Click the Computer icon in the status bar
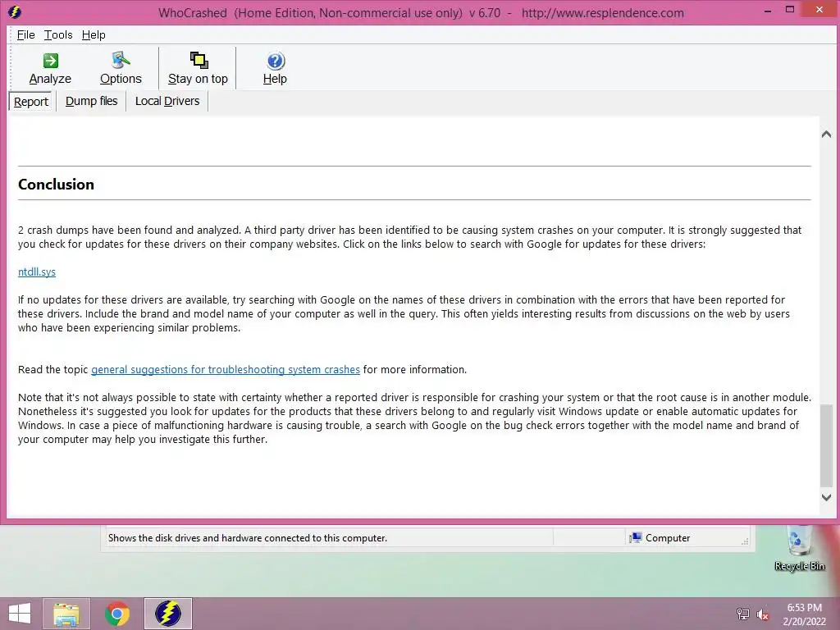Screen dimensions: 840x630 click(x=636, y=538)
